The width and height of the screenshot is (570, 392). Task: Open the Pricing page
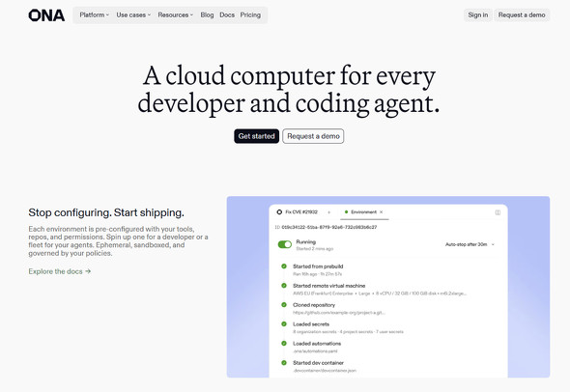point(250,14)
